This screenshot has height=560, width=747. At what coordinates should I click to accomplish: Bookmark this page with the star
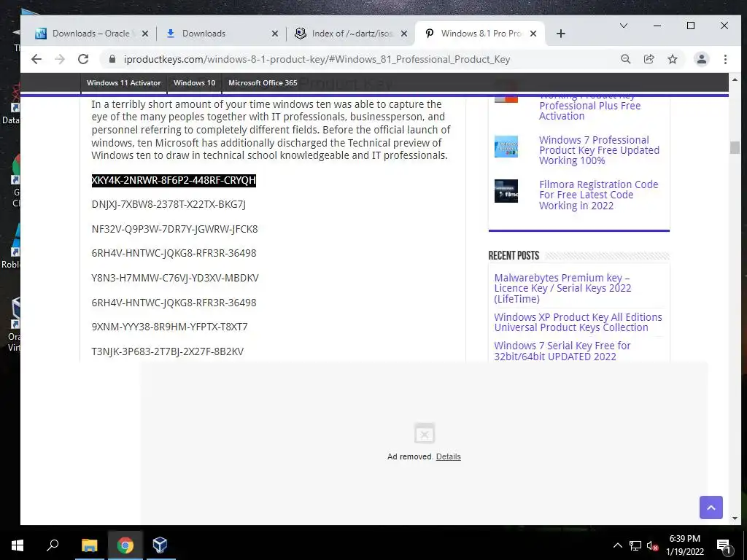[672, 59]
